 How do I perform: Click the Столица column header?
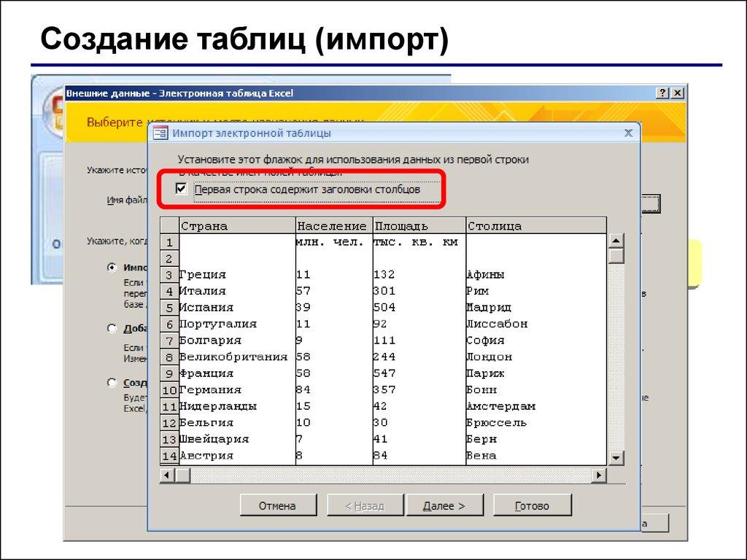click(x=536, y=226)
